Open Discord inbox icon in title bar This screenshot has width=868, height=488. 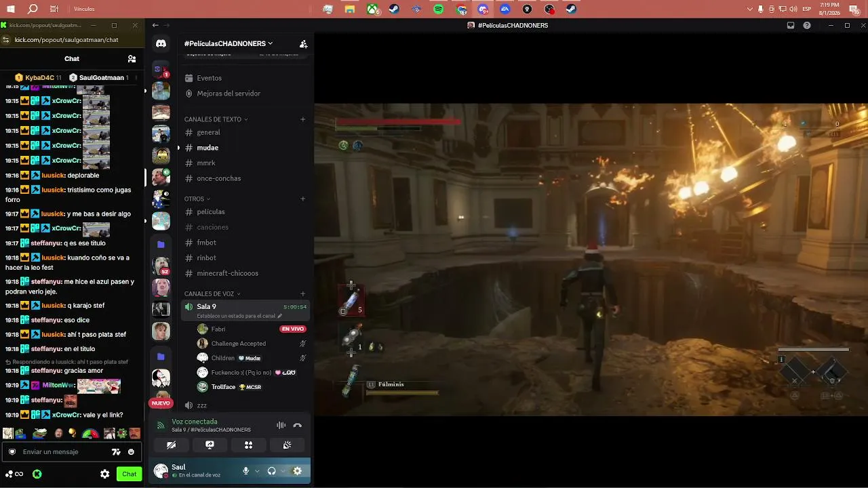click(x=790, y=26)
